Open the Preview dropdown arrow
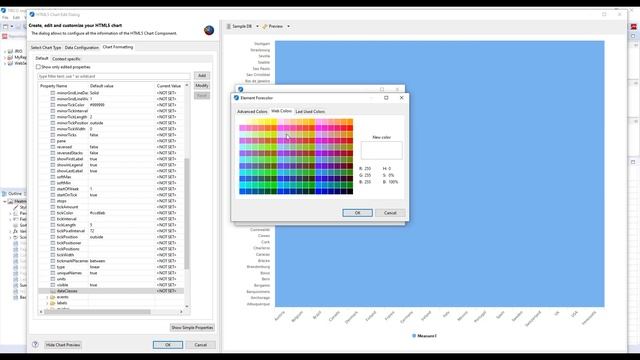640x360 pixels. pos(288,26)
